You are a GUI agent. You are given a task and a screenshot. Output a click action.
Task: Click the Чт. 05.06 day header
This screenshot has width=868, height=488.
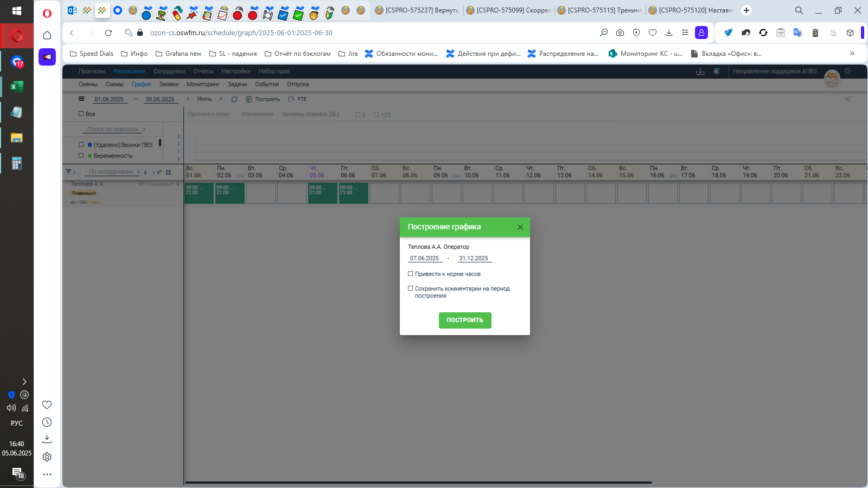click(323, 172)
